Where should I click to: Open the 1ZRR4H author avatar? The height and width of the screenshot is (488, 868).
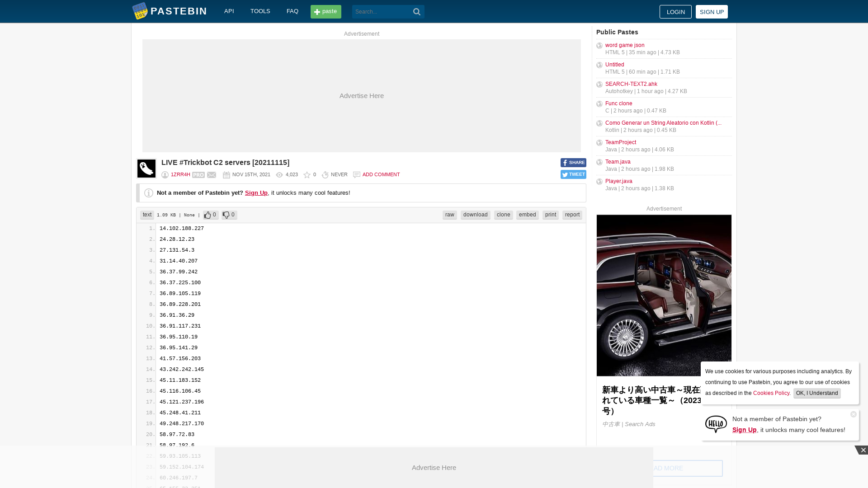click(x=146, y=169)
